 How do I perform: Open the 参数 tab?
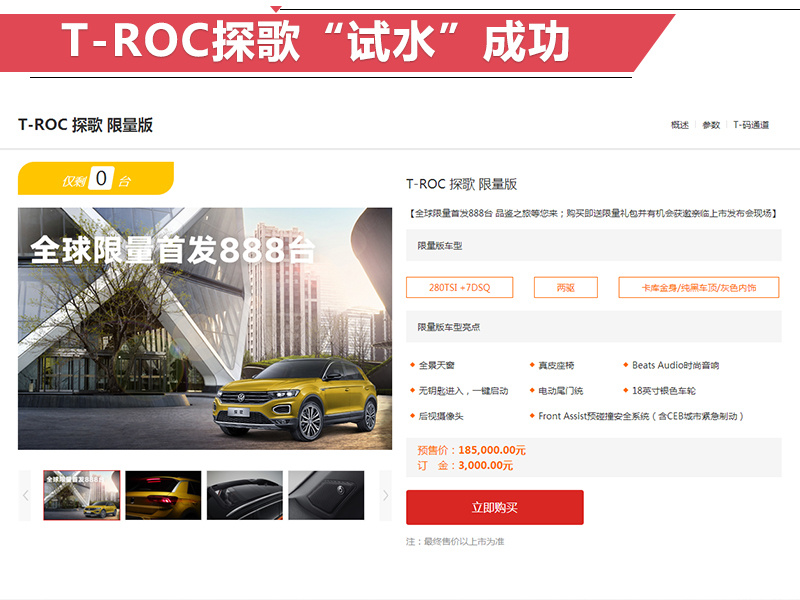coord(711,125)
